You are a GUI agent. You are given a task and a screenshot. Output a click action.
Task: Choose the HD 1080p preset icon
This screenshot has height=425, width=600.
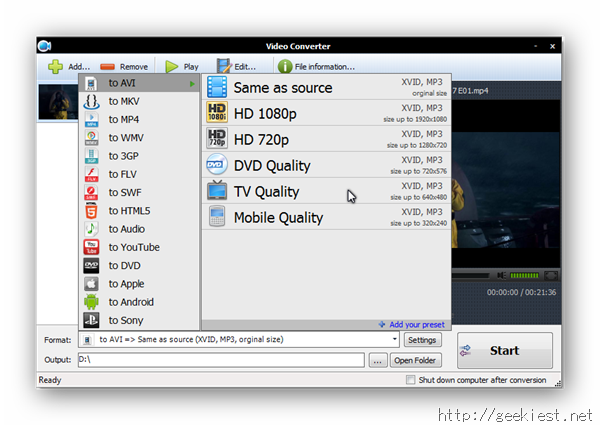(216, 113)
